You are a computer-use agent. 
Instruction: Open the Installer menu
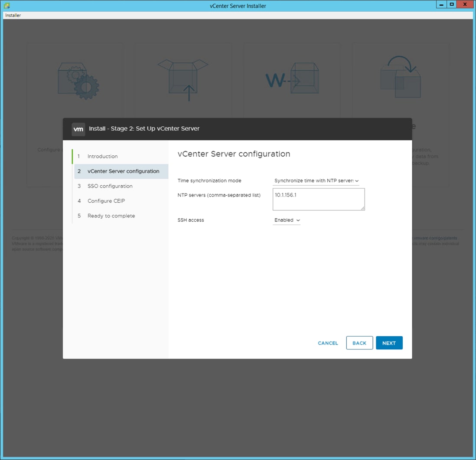(13, 15)
